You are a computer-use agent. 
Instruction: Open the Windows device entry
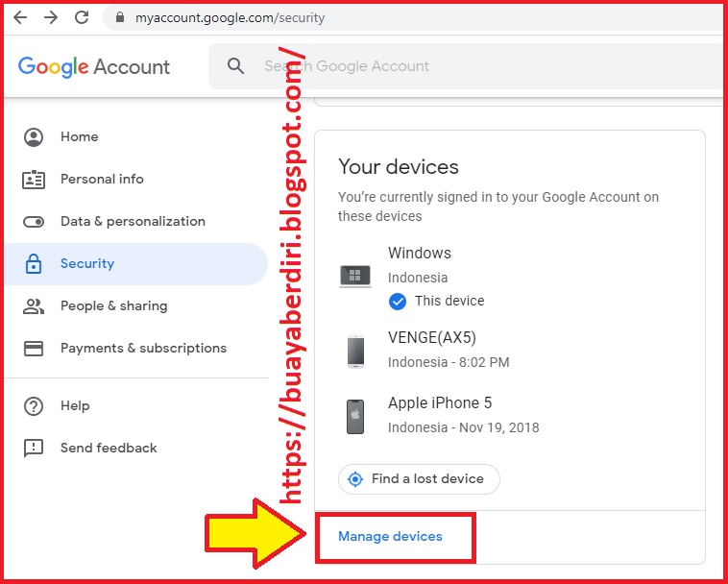click(x=510, y=277)
